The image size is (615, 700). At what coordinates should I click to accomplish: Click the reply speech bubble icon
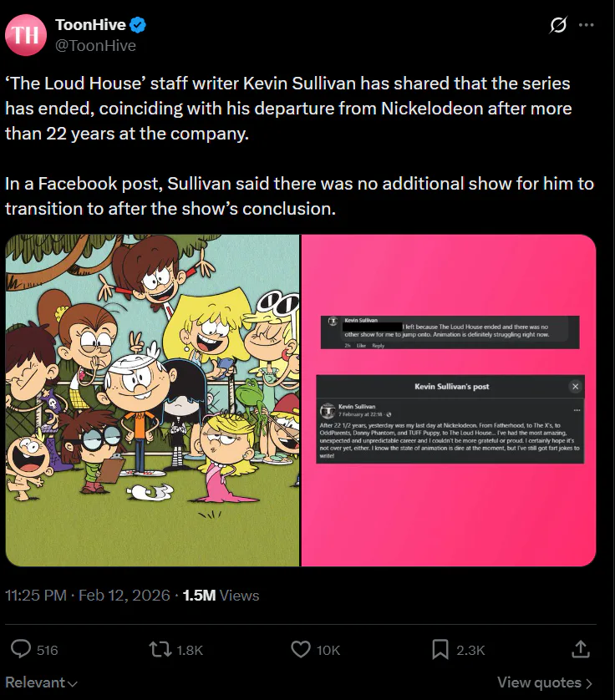[x=22, y=649]
